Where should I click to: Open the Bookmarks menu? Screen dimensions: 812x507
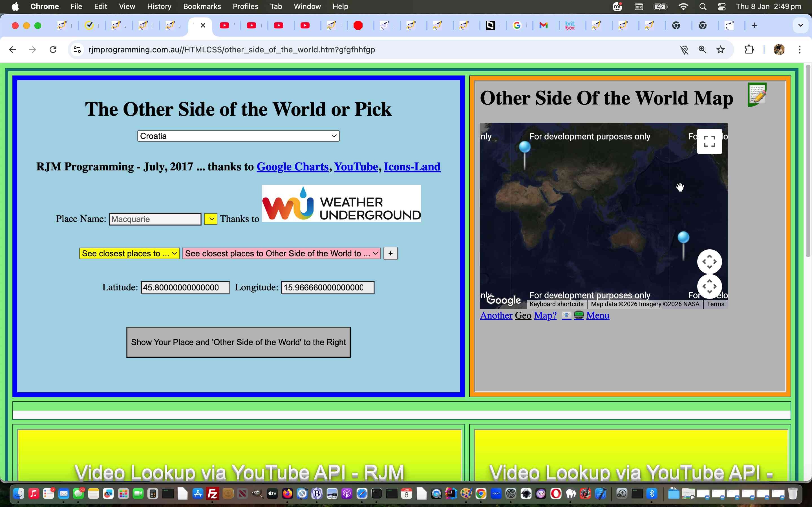202,6
